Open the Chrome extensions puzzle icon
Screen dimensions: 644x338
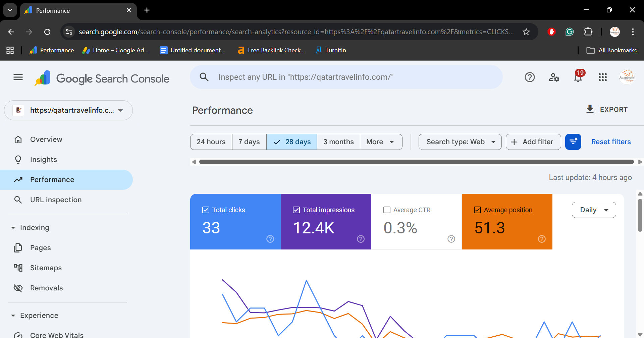click(588, 32)
